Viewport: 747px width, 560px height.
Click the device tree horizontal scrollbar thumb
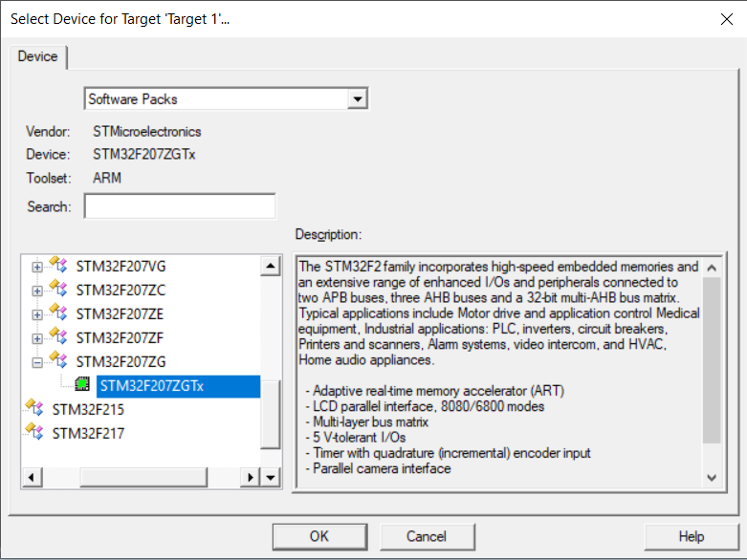(143, 477)
